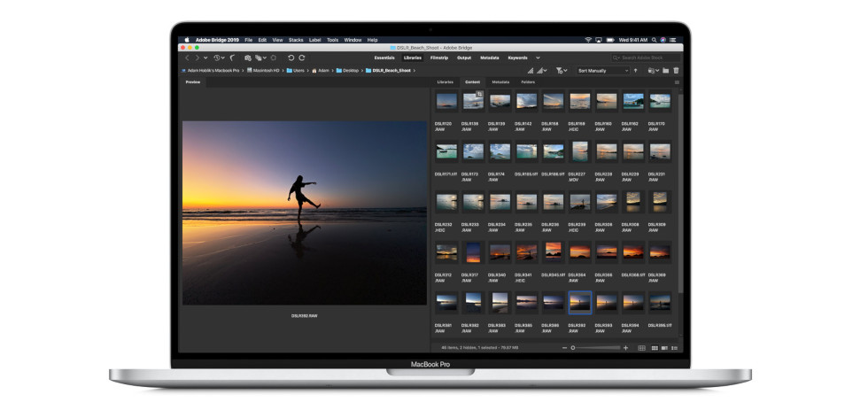Switch to list view in footer
This screenshot has height=402, width=868.
674,348
